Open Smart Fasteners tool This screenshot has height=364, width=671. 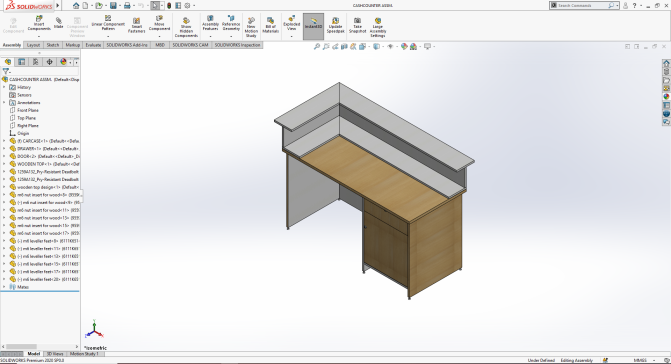pos(137,25)
